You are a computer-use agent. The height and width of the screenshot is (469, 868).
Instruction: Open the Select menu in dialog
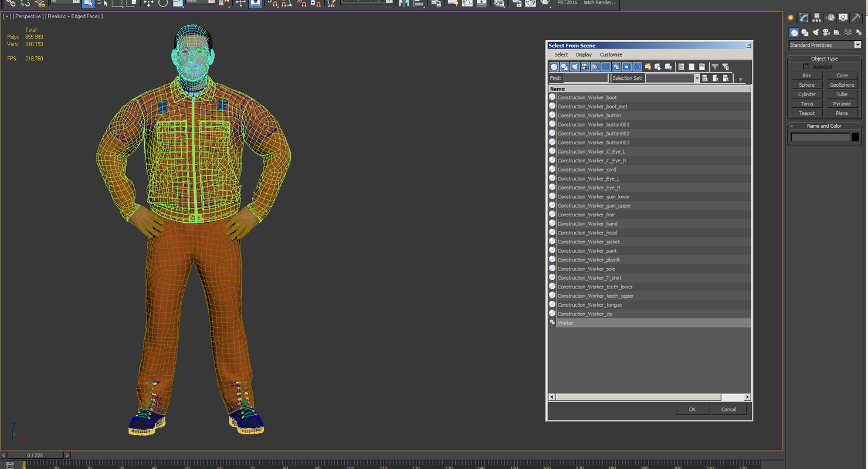(561, 55)
